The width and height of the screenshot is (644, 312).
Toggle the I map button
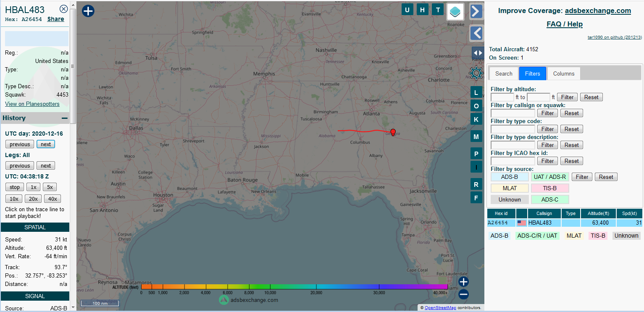click(x=476, y=167)
